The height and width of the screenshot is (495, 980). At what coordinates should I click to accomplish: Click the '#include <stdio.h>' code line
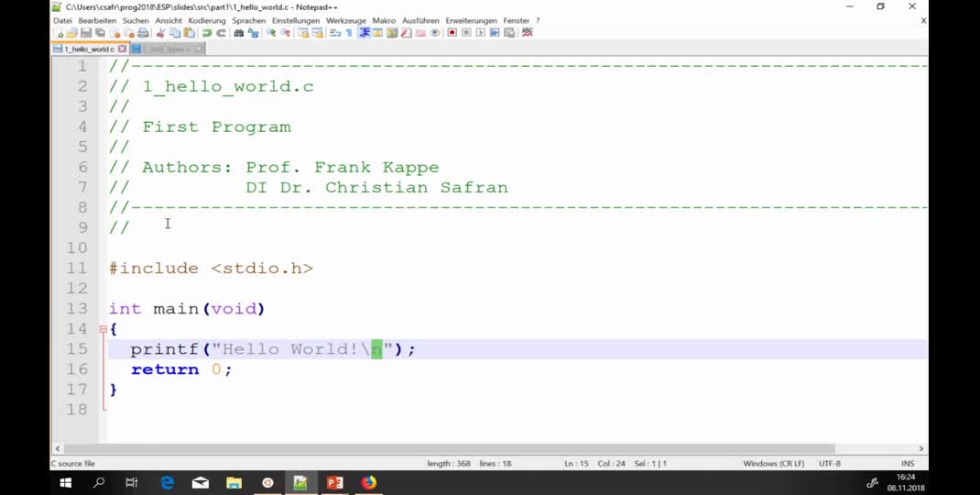coord(212,269)
